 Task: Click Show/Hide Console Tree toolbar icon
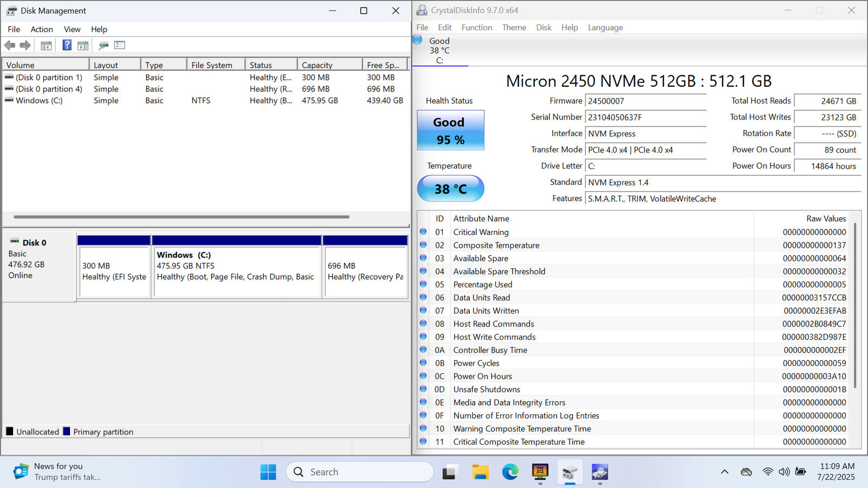pyautogui.click(x=46, y=46)
